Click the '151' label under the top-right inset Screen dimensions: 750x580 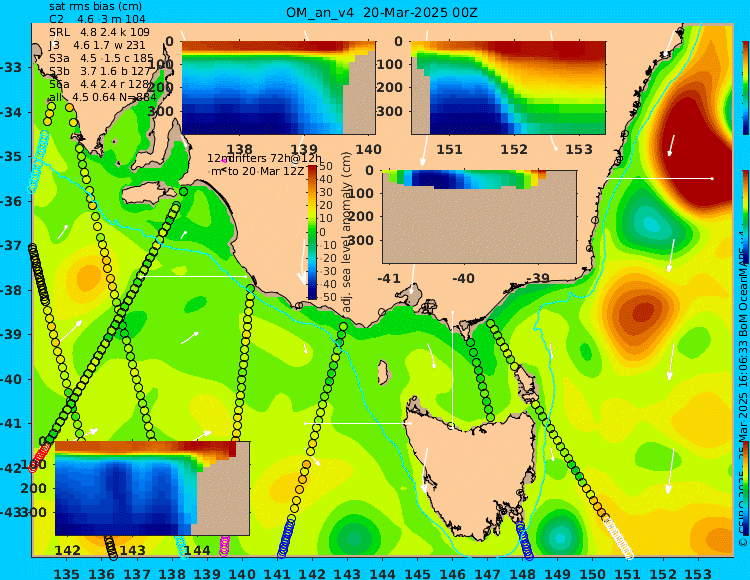(x=449, y=149)
